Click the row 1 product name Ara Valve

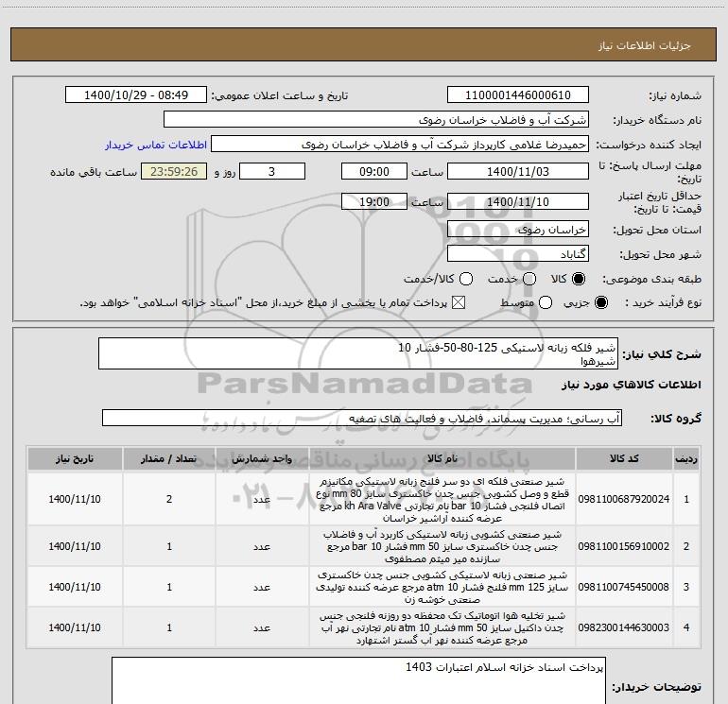[442, 499]
